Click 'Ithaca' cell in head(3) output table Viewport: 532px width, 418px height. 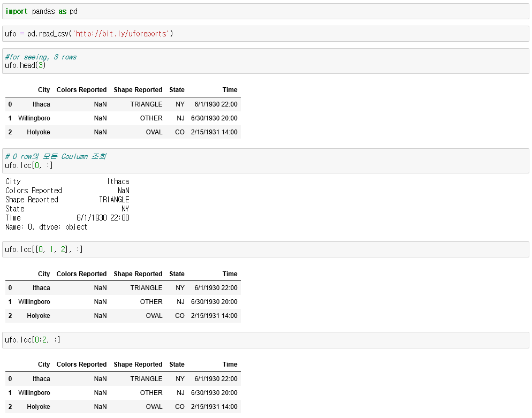pos(41,104)
